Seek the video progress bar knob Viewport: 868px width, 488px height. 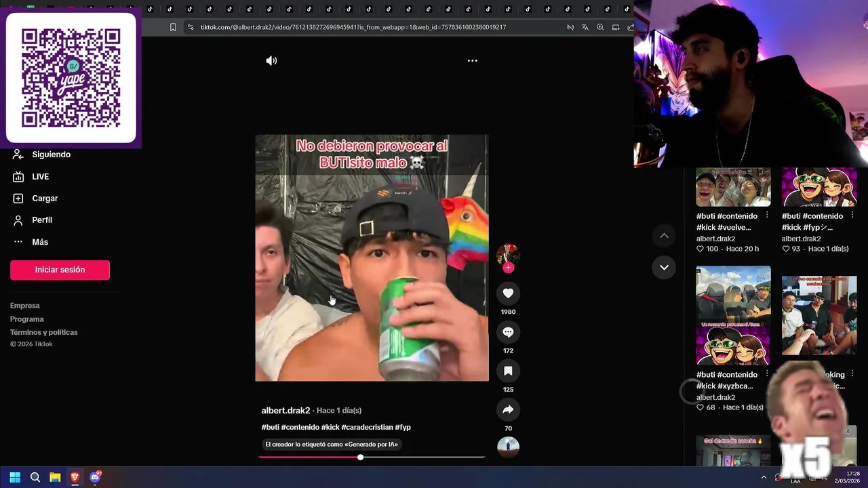361,457
